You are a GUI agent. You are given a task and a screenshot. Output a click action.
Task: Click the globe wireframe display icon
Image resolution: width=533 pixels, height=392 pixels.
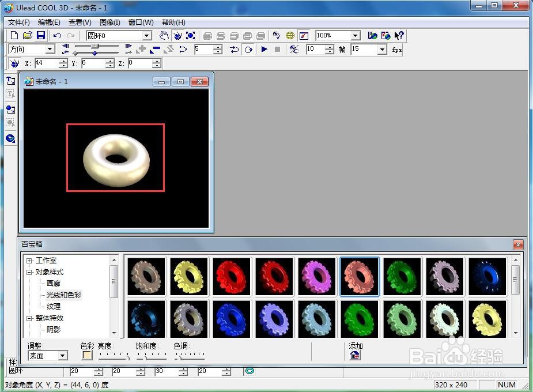[290, 35]
